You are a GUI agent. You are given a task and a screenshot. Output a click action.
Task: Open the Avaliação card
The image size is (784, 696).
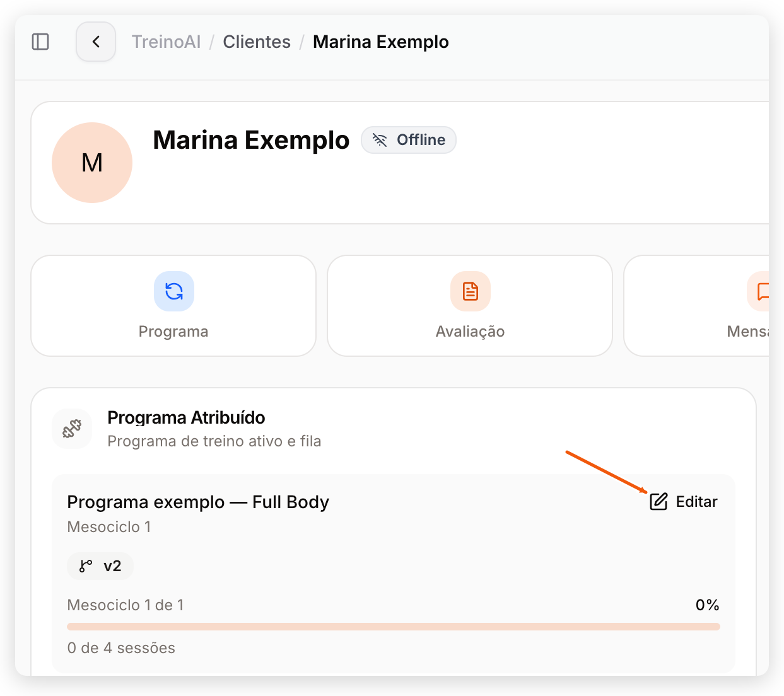(x=470, y=306)
